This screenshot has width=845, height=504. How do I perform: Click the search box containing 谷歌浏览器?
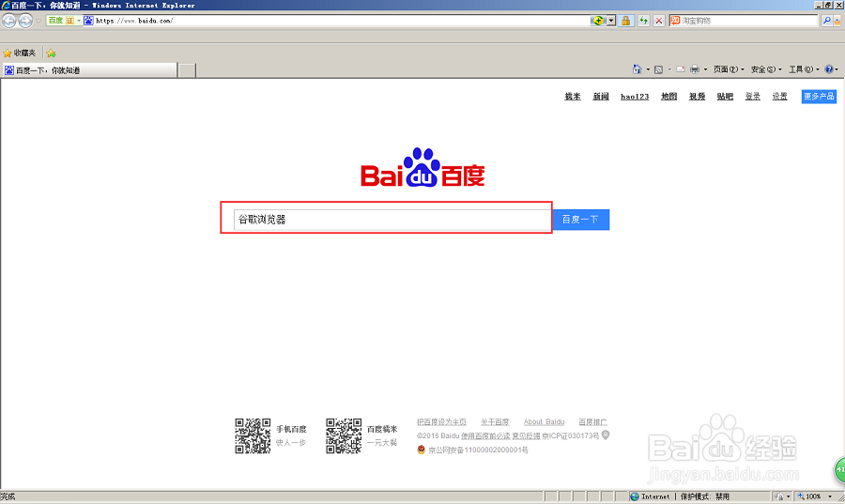point(392,220)
